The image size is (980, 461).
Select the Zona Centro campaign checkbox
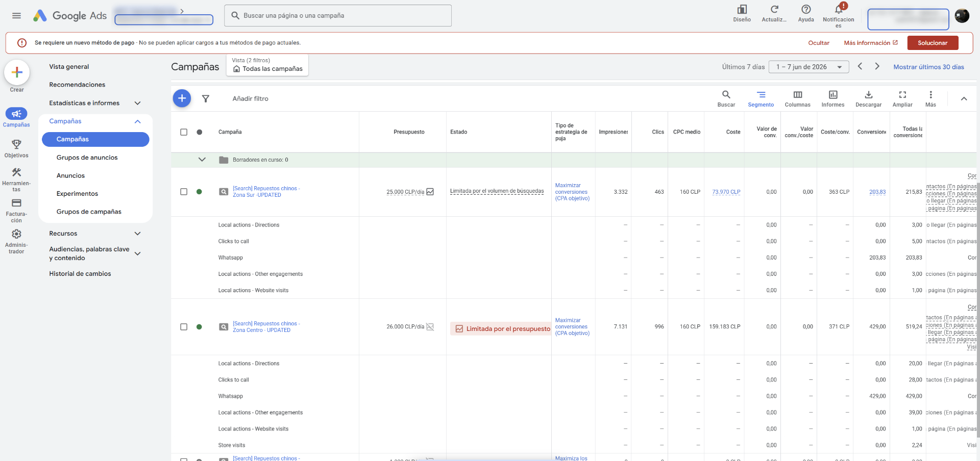coord(184,327)
